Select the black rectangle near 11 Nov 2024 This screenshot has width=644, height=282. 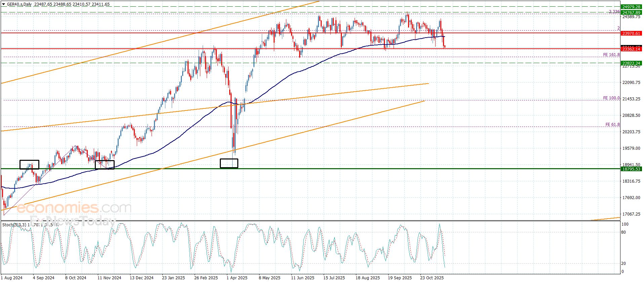point(105,165)
